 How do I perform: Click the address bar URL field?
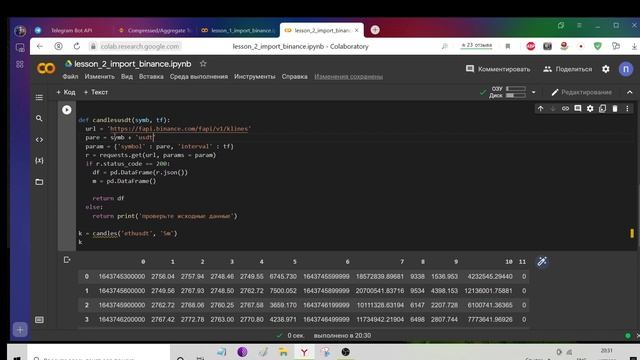coord(140,46)
